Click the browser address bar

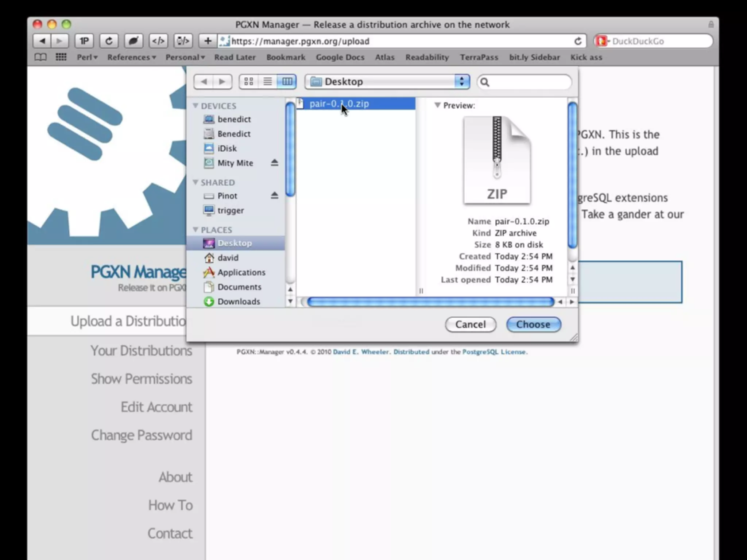(401, 41)
